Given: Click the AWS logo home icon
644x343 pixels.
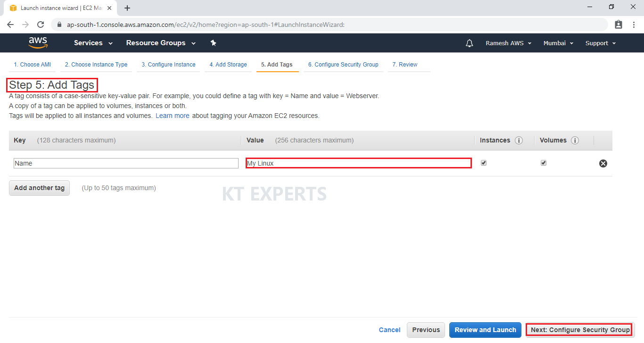Looking at the screenshot, I should [x=38, y=43].
